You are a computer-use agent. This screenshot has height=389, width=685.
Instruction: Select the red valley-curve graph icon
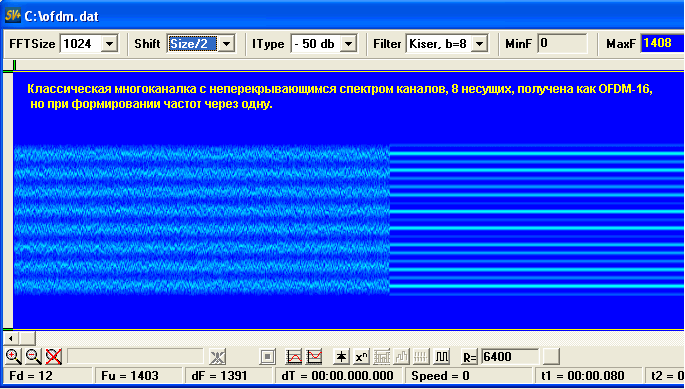314,357
